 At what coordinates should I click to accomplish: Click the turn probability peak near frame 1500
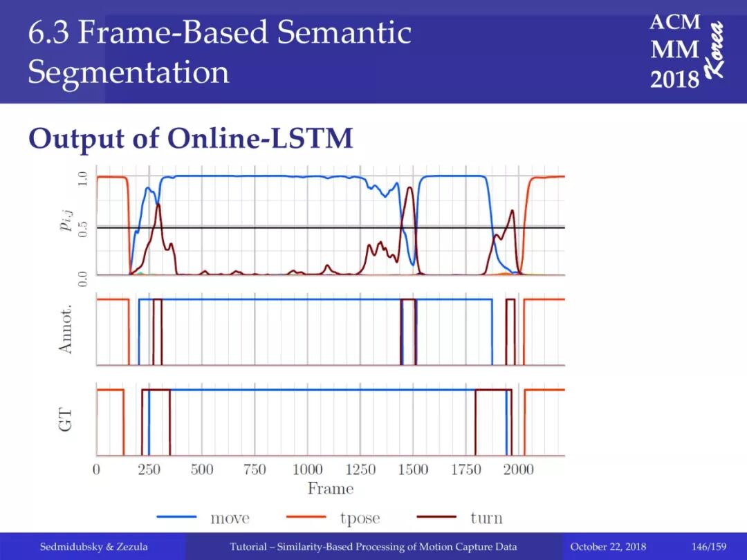pos(409,189)
